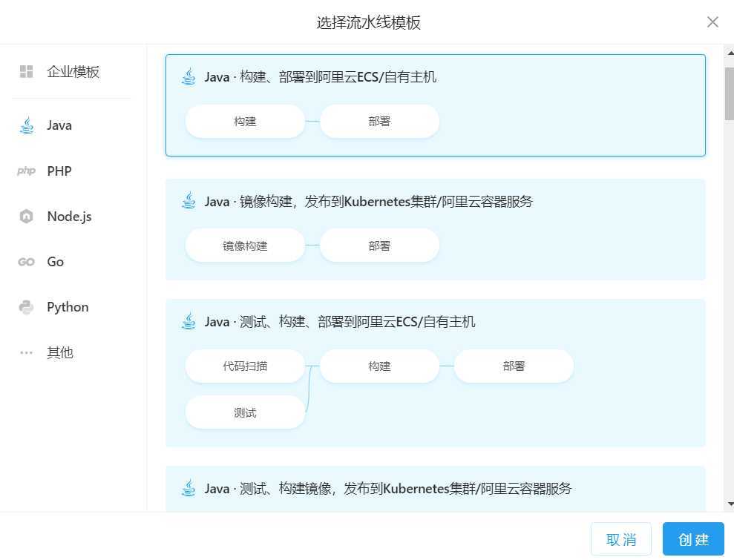Screen dimensions: 734x560
Task: Click 构建 stage in the first template
Action: pyautogui.click(x=246, y=122)
